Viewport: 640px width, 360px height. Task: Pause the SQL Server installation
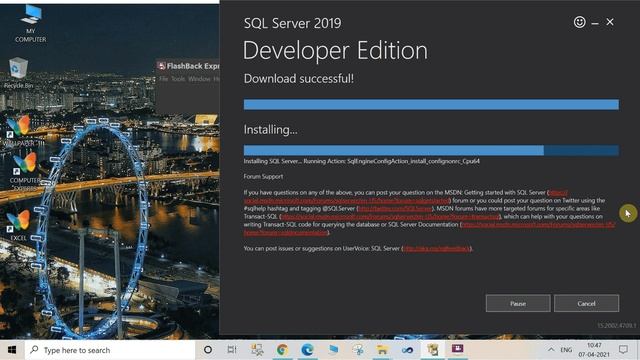[518, 303]
